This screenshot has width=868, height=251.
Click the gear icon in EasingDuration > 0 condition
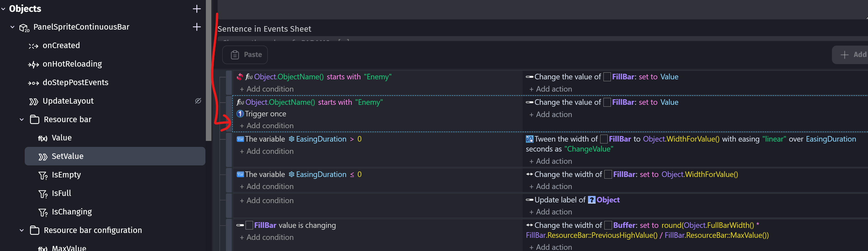click(292, 139)
